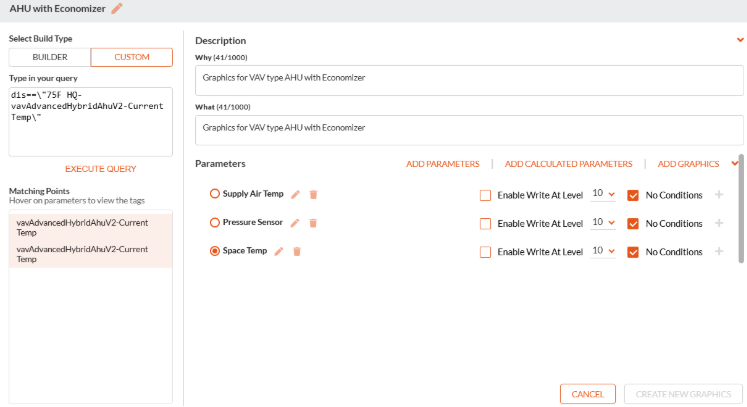Add condition for Space Temp row
Image resolution: width=747 pixels, height=407 pixels.
(719, 251)
